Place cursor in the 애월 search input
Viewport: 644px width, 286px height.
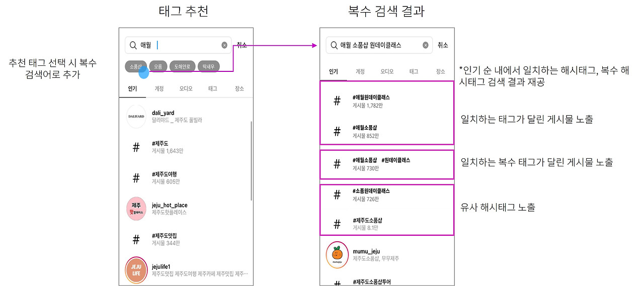[x=179, y=45]
